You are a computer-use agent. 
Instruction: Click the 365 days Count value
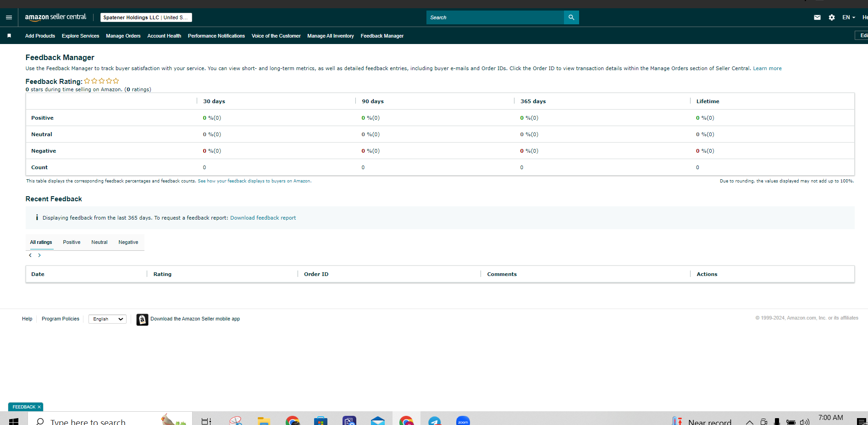[522, 167]
